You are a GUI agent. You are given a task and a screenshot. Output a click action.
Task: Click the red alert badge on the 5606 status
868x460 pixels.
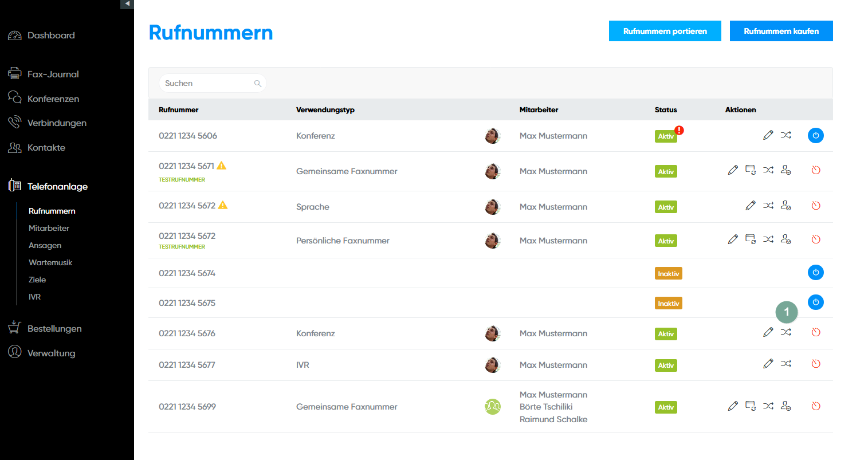tap(679, 130)
